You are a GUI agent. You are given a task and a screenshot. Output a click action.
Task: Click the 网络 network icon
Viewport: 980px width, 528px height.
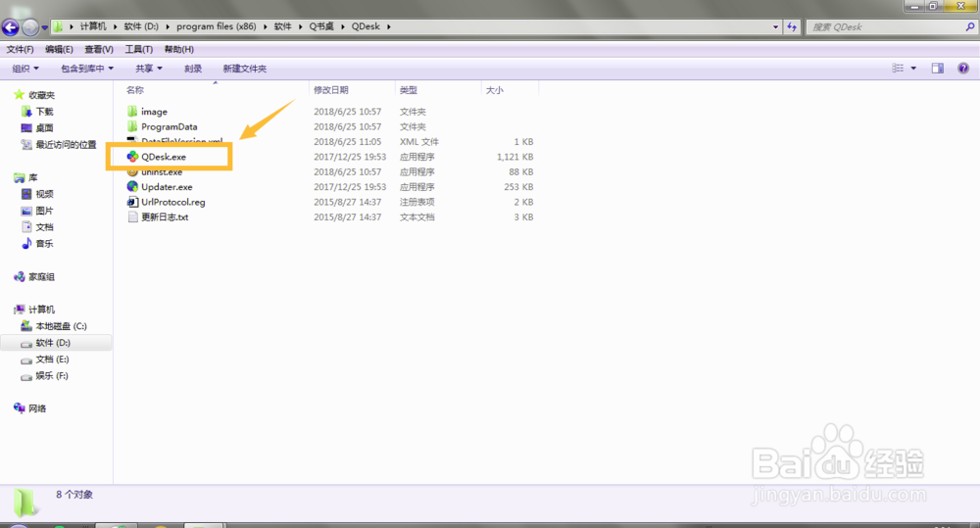tap(20, 408)
